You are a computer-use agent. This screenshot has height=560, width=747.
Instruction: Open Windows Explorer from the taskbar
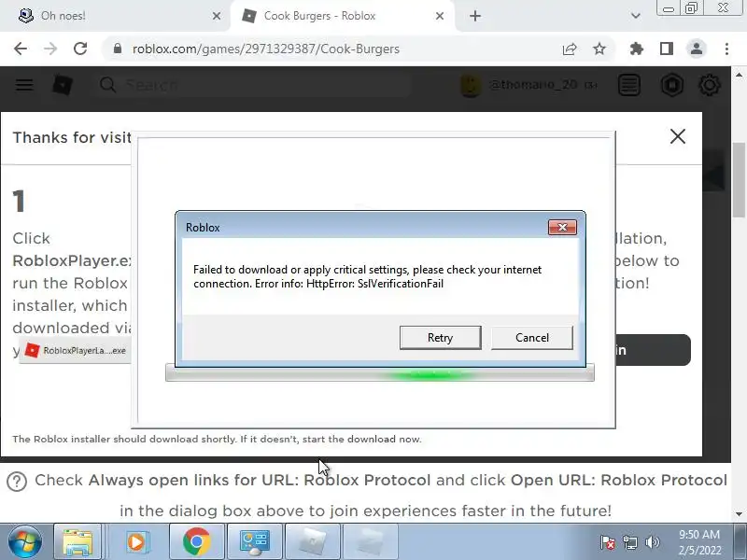click(78, 541)
